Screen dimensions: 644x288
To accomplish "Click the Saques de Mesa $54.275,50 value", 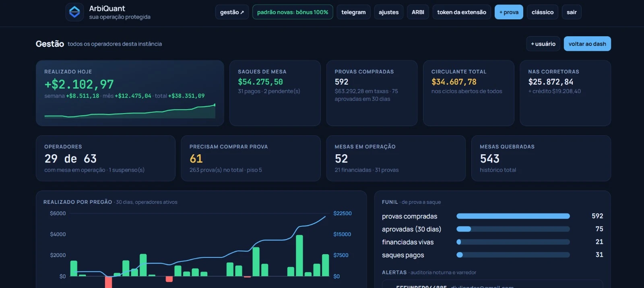I will tap(260, 82).
